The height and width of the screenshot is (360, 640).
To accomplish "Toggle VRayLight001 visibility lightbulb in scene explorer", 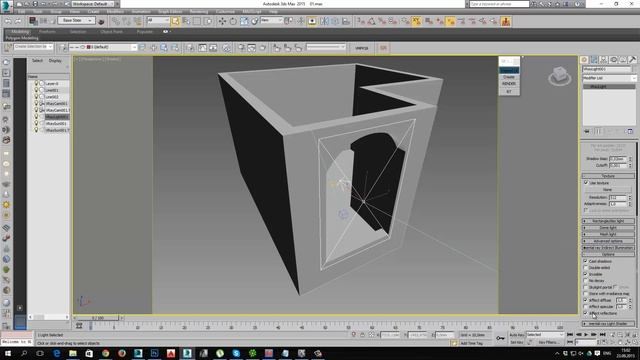I will (x=36, y=117).
